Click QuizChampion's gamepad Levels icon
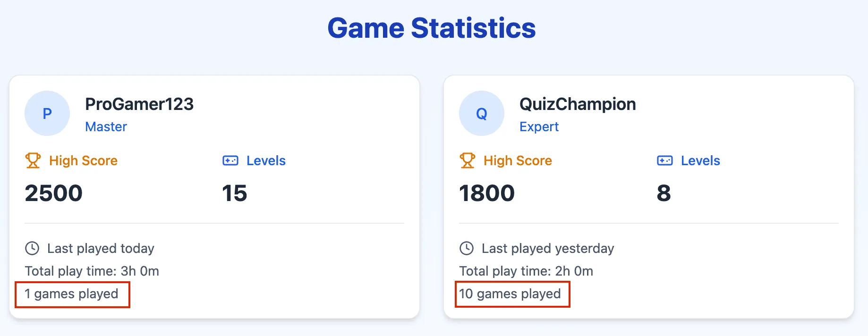The height and width of the screenshot is (336, 868). coord(665,160)
